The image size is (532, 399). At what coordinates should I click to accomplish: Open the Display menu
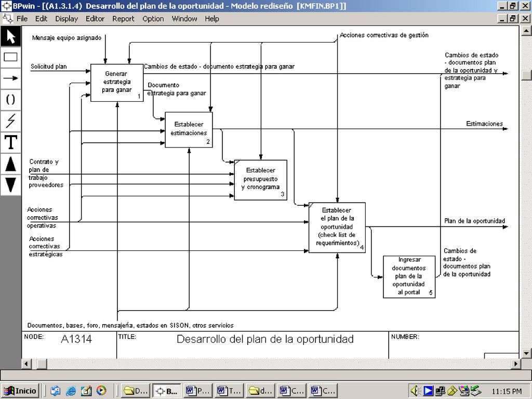pos(66,19)
